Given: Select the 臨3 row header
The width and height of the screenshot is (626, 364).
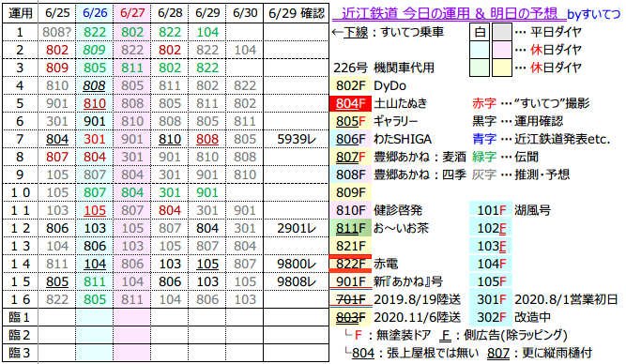Looking at the screenshot, I should pyautogui.click(x=21, y=353).
